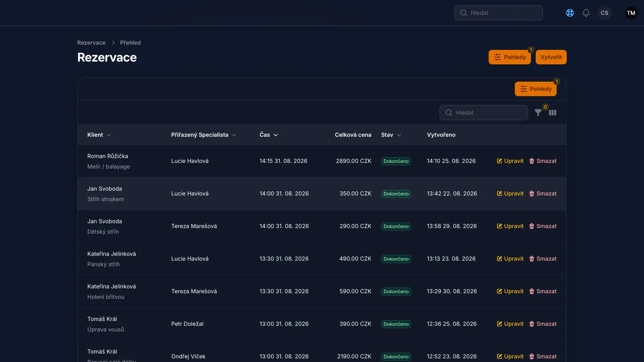Click the table filter funnel icon
The width and height of the screenshot is (644, 362).
tap(538, 113)
